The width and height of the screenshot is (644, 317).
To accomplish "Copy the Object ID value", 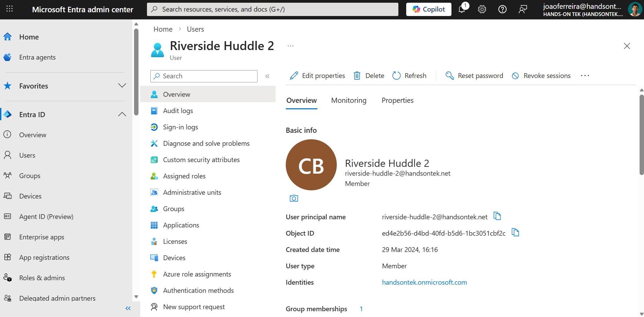I will 515,233.
